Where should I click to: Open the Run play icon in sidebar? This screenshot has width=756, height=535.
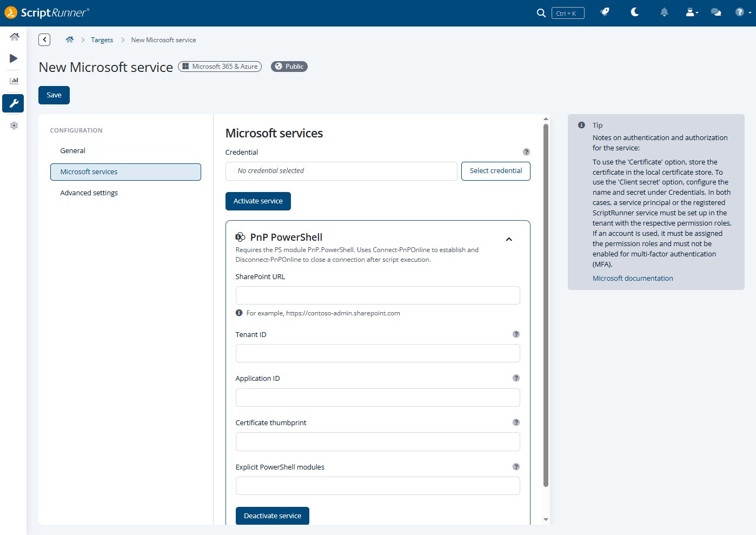(x=14, y=58)
